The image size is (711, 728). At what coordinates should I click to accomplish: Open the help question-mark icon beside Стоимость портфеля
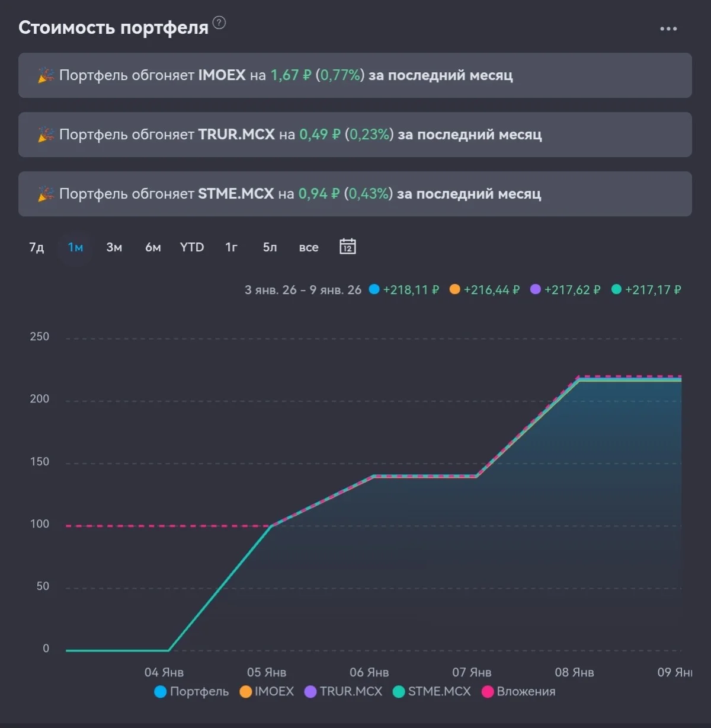coord(219,23)
